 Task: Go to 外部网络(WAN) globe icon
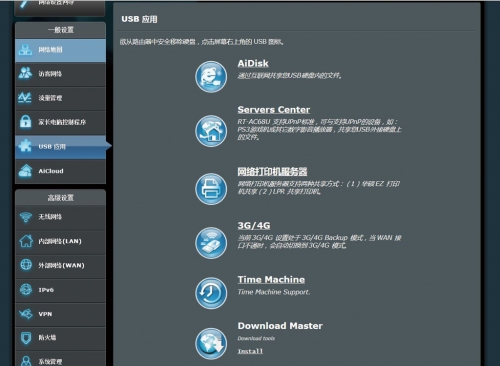click(x=26, y=265)
